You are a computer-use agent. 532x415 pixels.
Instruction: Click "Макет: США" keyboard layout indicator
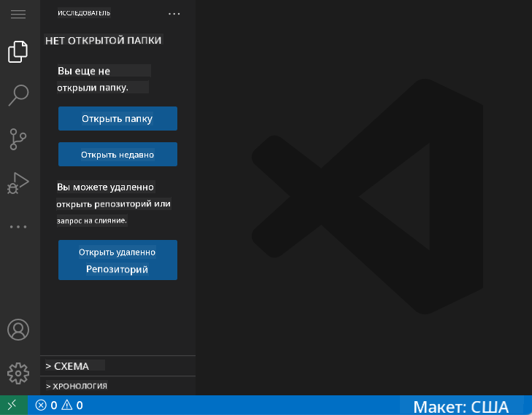460,406
